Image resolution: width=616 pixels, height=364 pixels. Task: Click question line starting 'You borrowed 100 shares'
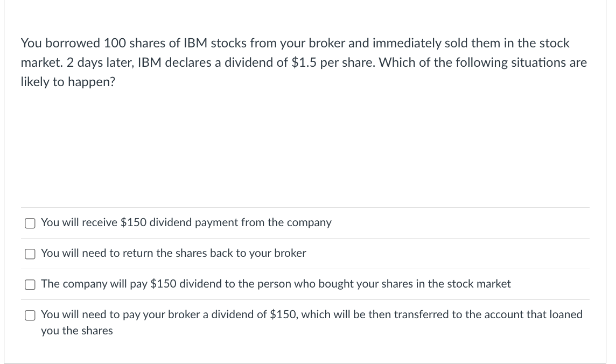point(295,43)
